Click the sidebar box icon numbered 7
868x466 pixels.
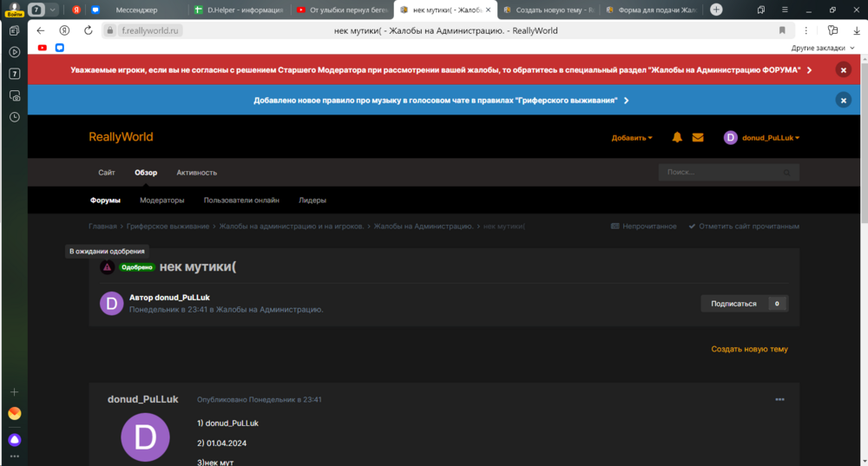(15, 74)
